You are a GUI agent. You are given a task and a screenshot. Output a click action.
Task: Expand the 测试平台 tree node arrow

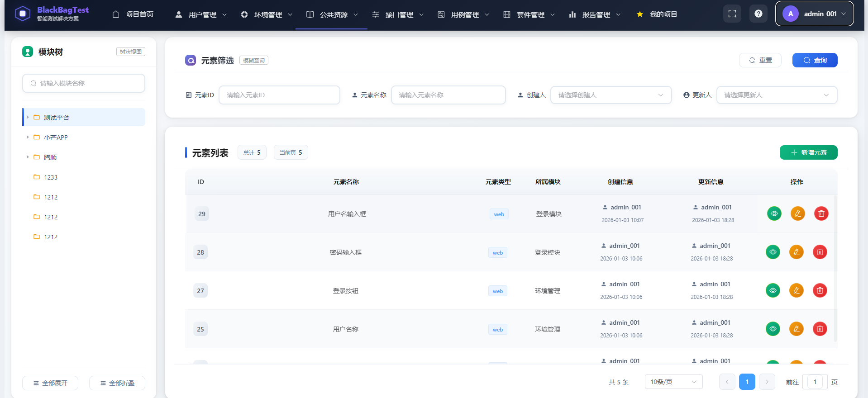(28, 117)
